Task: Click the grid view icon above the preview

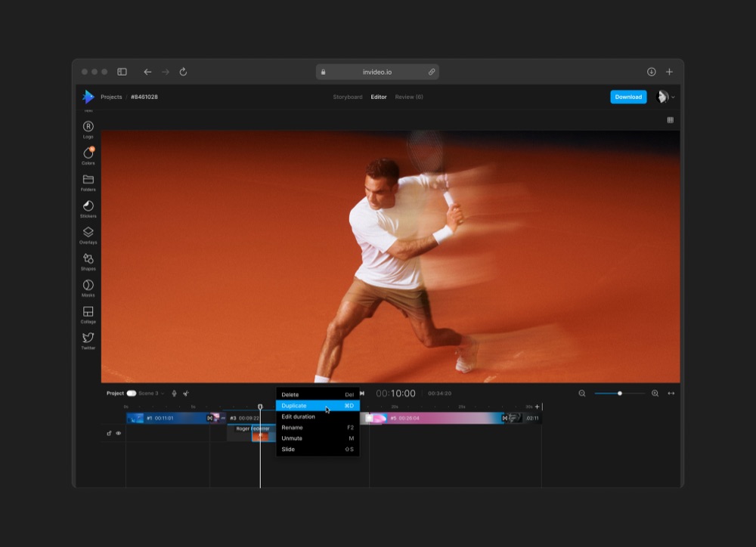Action: click(x=670, y=120)
